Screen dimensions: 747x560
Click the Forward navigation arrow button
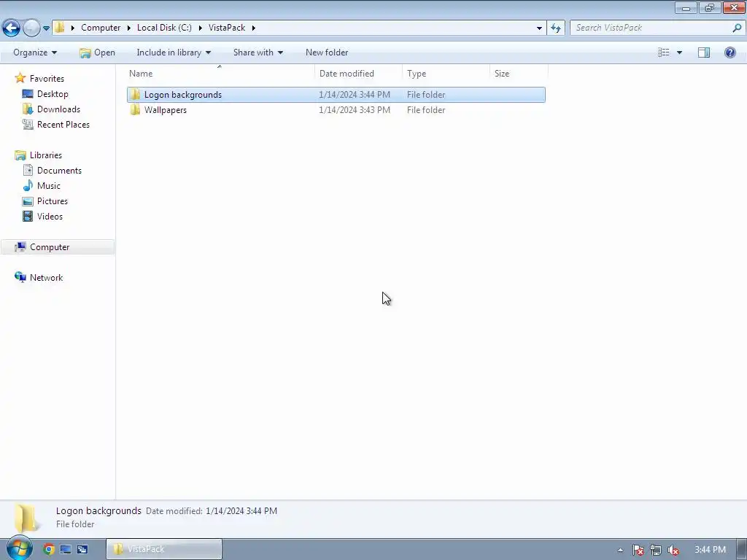tap(31, 28)
